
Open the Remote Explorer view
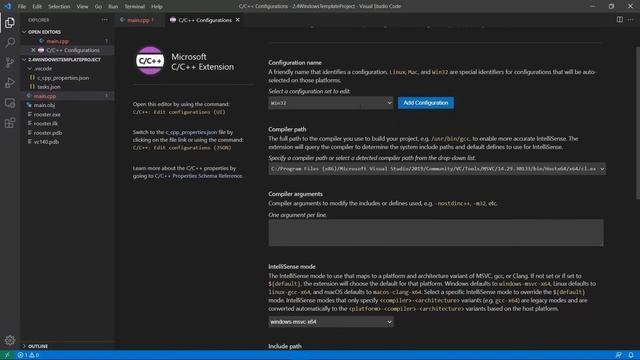10,103
